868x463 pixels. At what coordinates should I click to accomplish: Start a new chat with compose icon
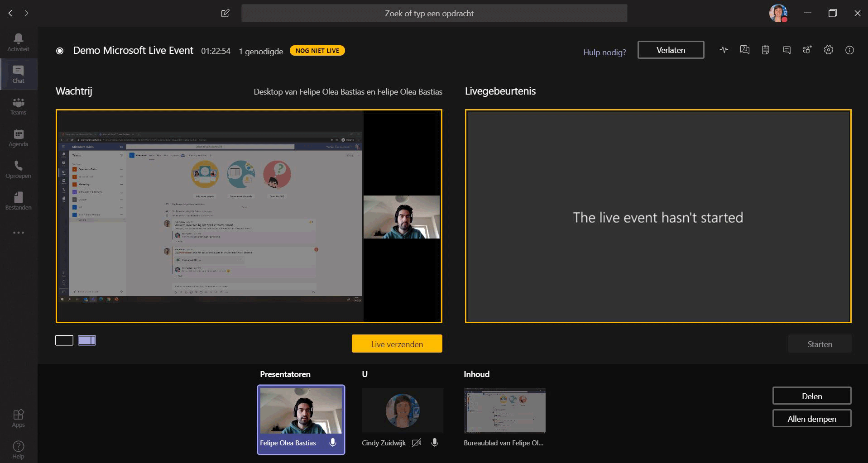225,13
